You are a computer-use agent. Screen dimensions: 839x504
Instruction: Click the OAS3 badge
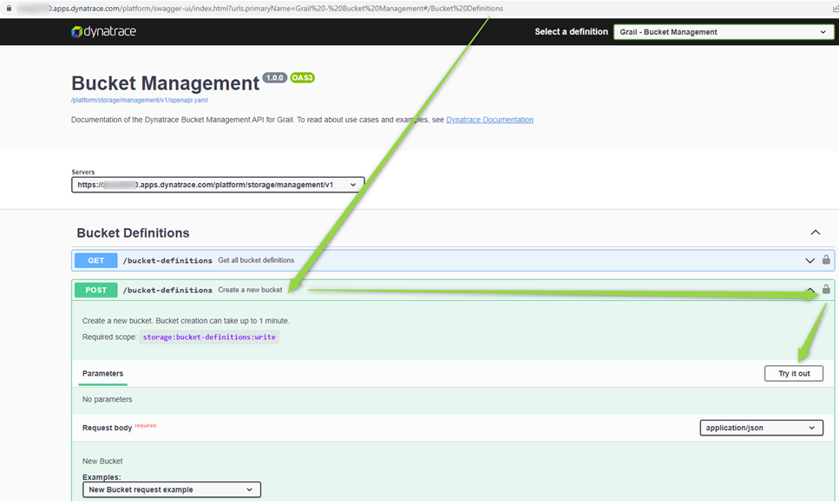[302, 78]
